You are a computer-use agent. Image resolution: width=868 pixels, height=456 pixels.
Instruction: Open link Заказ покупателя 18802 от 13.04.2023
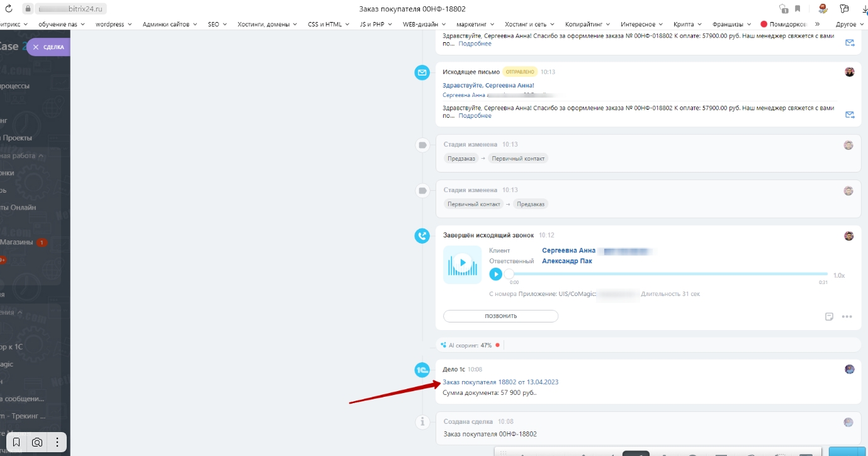pos(500,382)
